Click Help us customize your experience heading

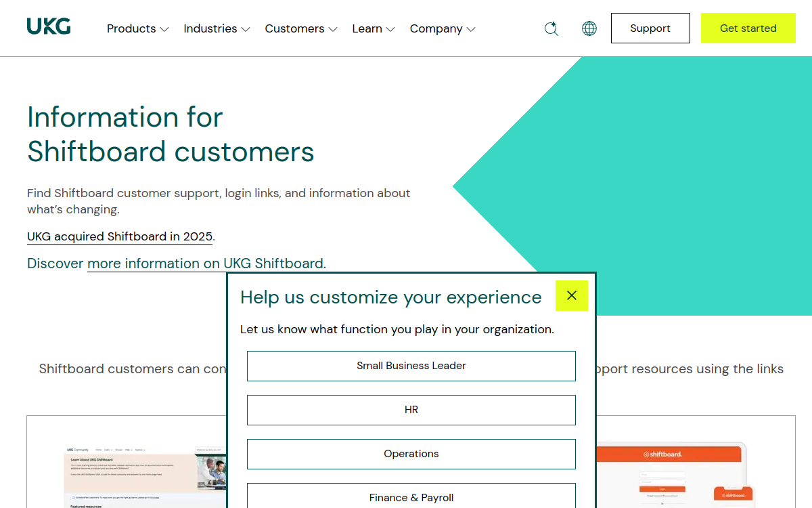[391, 297]
